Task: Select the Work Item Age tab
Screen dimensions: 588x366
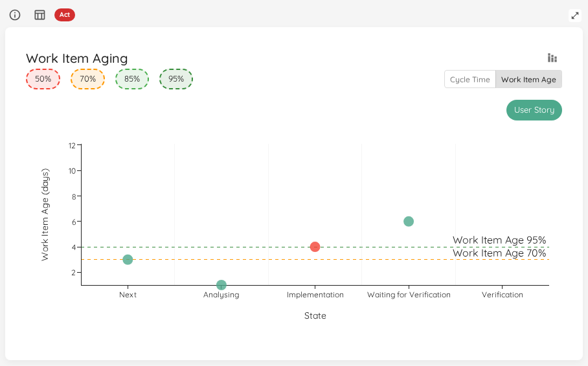Action: pyautogui.click(x=529, y=80)
